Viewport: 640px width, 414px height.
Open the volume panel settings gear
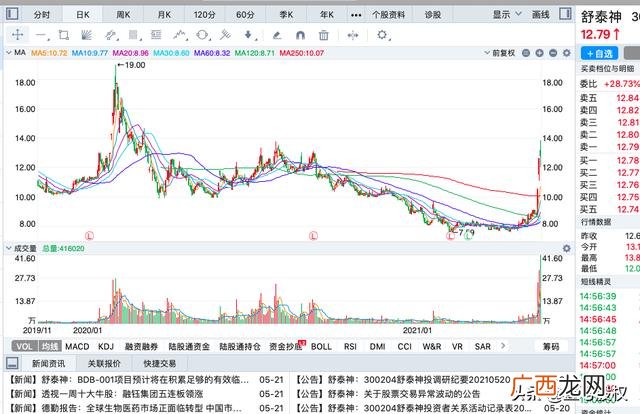click(567, 248)
